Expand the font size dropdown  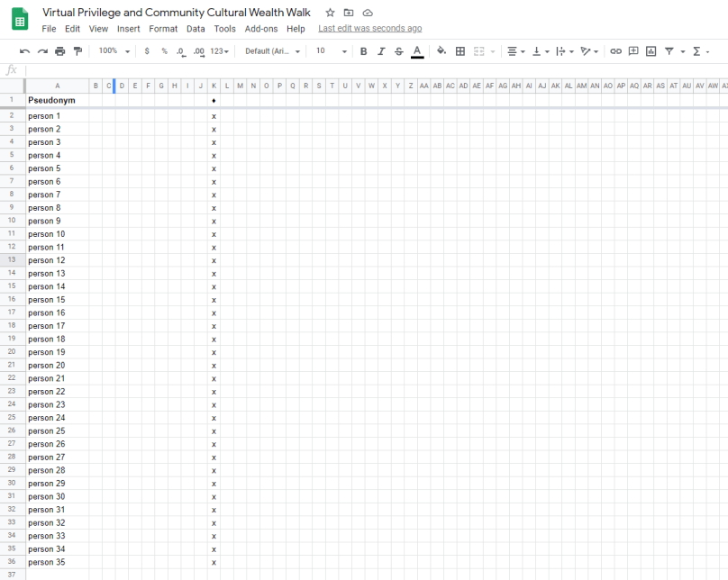coord(331,51)
